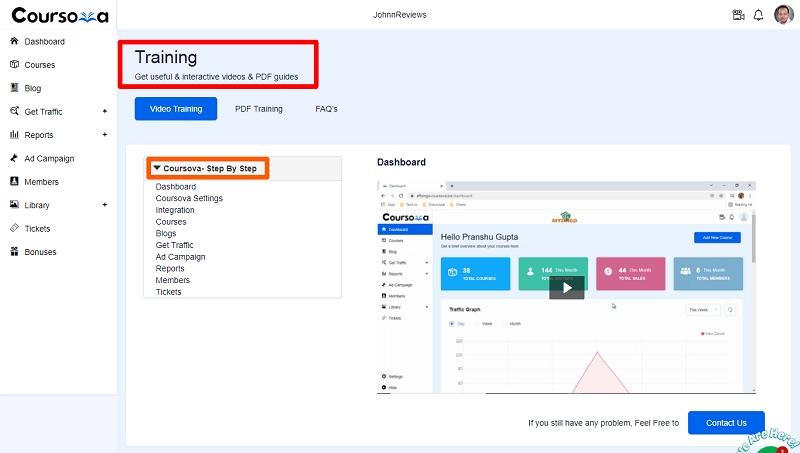Viewport: 800px width, 453px height.
Task: Select Courses in the training list
Action: pyautogui.click(x=171, y=222)
